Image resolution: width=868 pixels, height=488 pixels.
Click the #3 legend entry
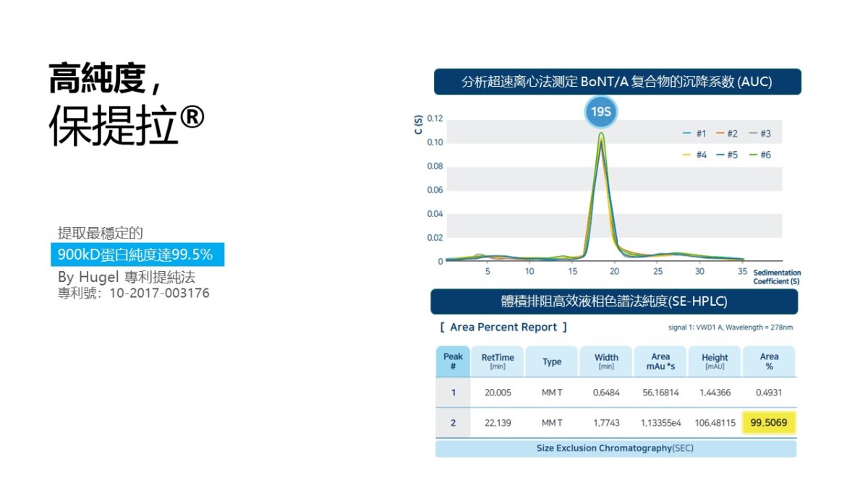click(x=759, y=134)
